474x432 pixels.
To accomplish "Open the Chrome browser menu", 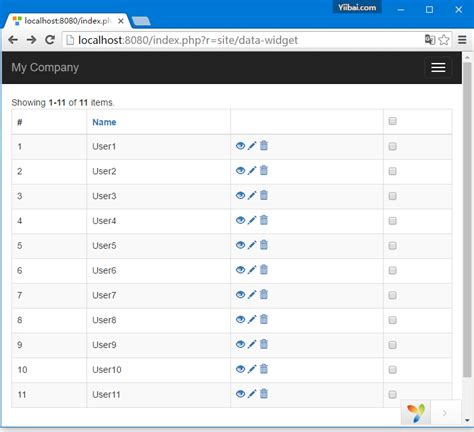I will click(462, 40).
